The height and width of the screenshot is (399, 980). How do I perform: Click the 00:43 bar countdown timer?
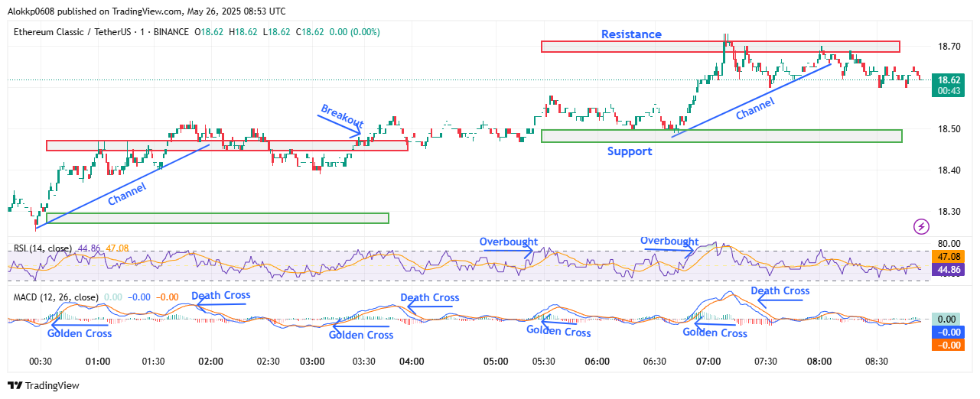click(x=949, y=91)
